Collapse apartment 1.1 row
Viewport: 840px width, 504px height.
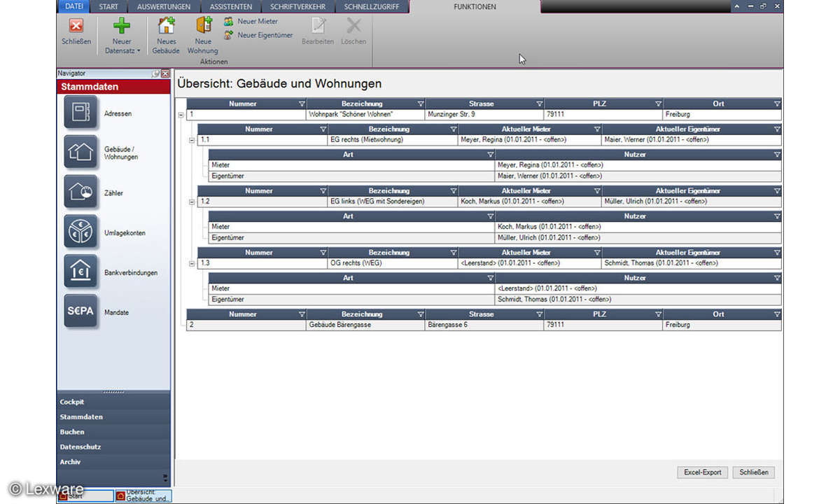point(192,140)
